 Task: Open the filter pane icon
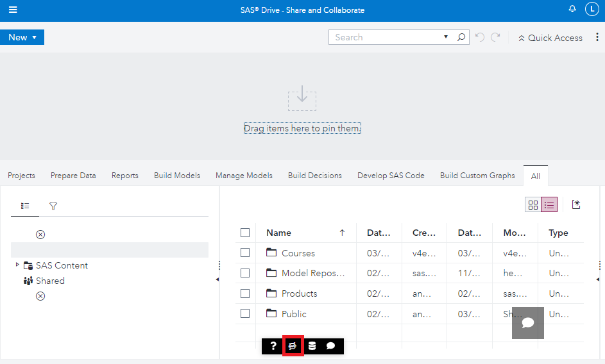[x=53, y=206]
